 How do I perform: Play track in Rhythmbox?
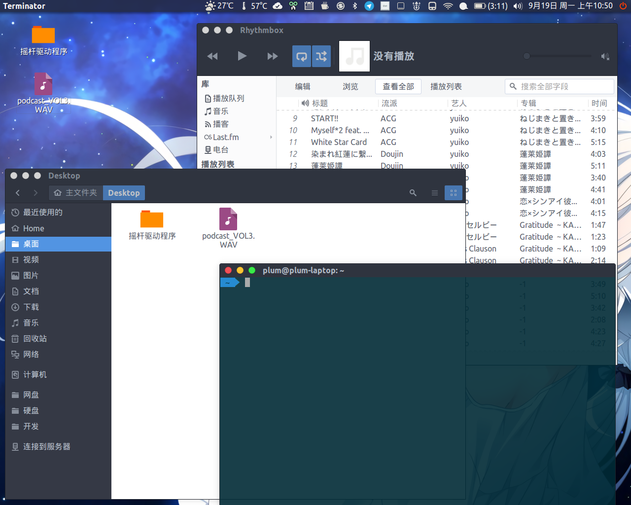coord(241,56)
